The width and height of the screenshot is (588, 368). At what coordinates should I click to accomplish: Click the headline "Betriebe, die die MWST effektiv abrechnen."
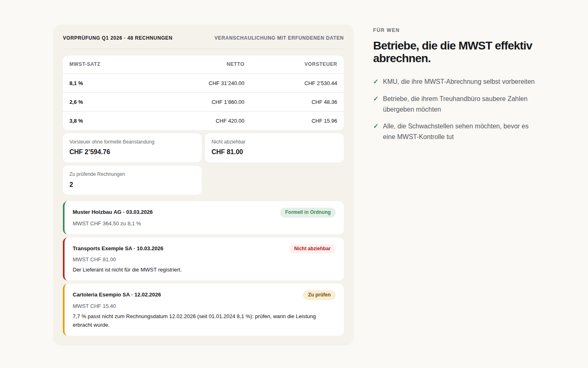(452, 52)
